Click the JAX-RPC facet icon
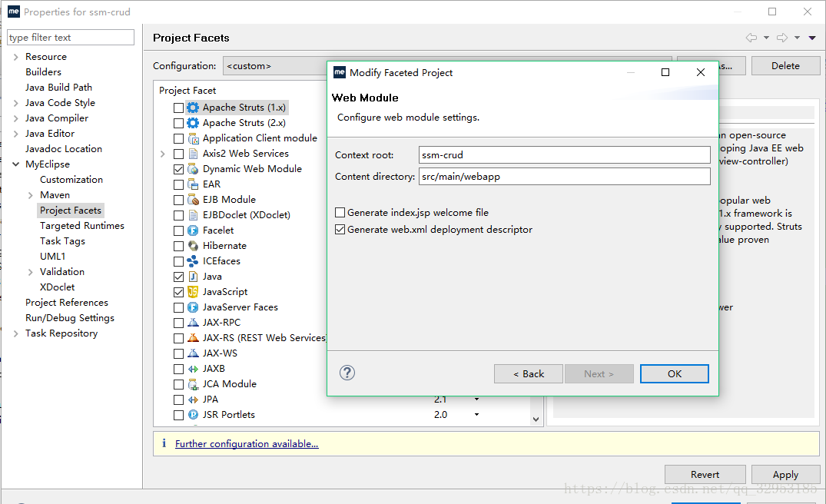Image resolution: width=826 pixels, height=504 pixels. tap(194, 323)
